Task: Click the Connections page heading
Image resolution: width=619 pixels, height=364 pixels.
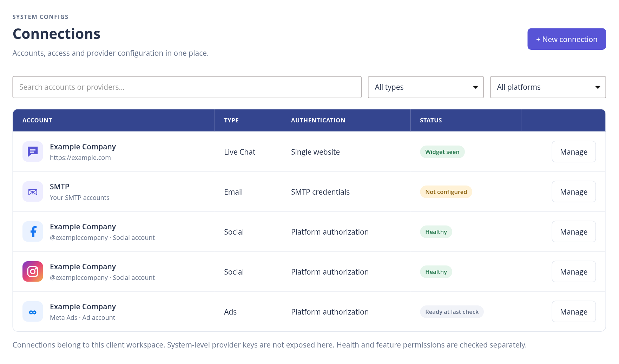Action: pos(57,34)
